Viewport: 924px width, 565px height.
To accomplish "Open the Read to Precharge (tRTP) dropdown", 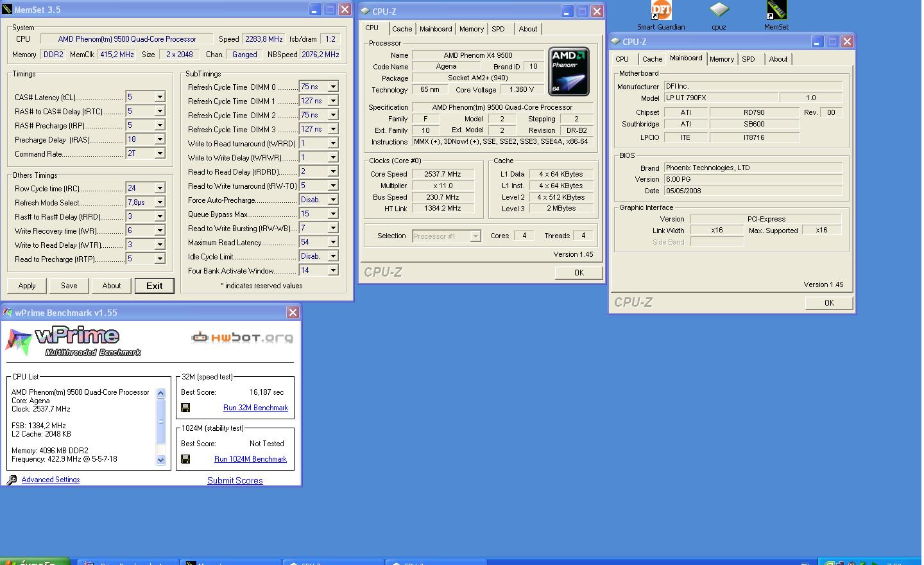I will [x=160, y=259].
